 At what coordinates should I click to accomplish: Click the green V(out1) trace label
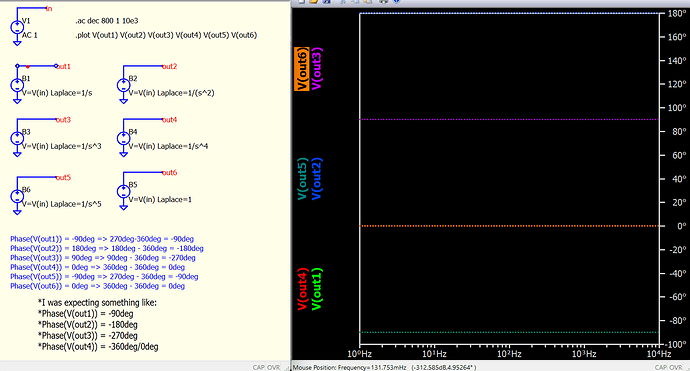click(x=317, y=289)
